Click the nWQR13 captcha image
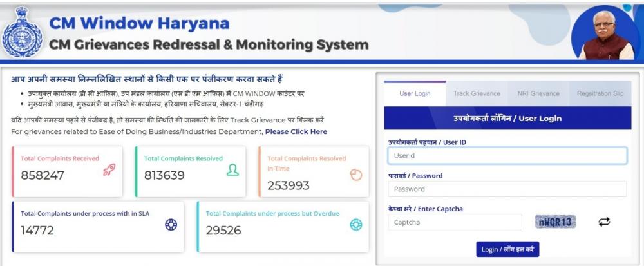 click(x=555, y=222)
